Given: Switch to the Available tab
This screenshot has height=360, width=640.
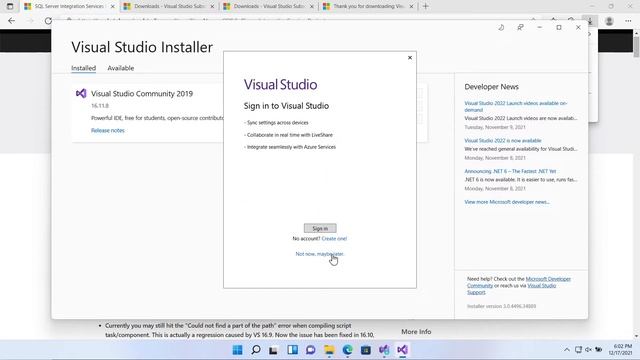Looking at the screenshot, I should pos(120,68).
